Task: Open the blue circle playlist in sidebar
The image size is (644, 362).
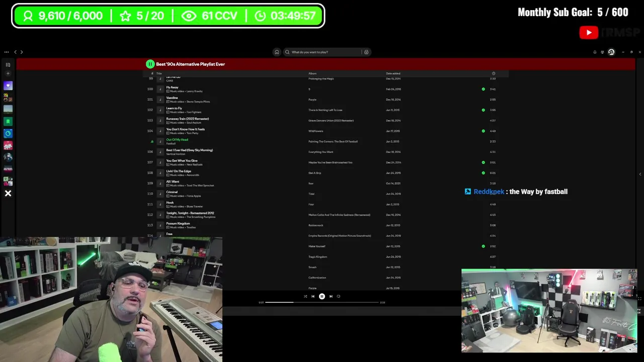Action: point(8,133)
